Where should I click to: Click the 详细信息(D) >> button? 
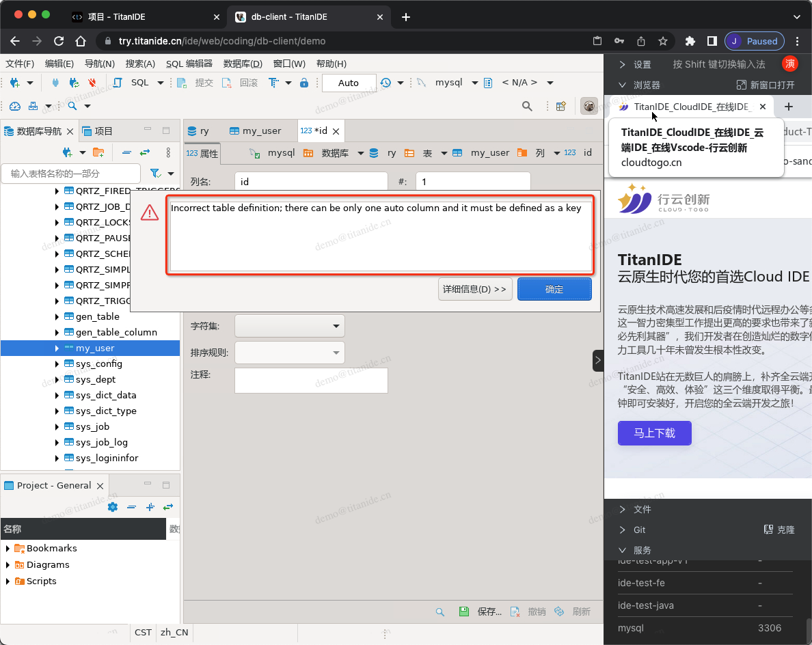475,289
